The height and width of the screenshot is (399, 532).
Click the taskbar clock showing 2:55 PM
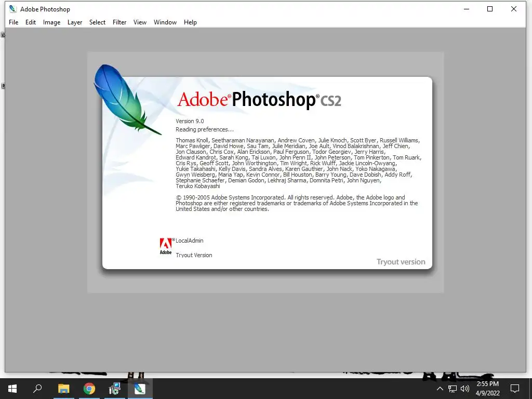tap(488, 389)
